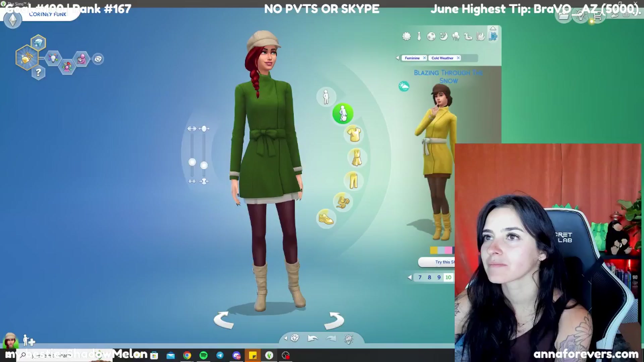This screenshot has height=362, width=644.
Task: Add a new Sim to household
Action: (x=29, y=341)
